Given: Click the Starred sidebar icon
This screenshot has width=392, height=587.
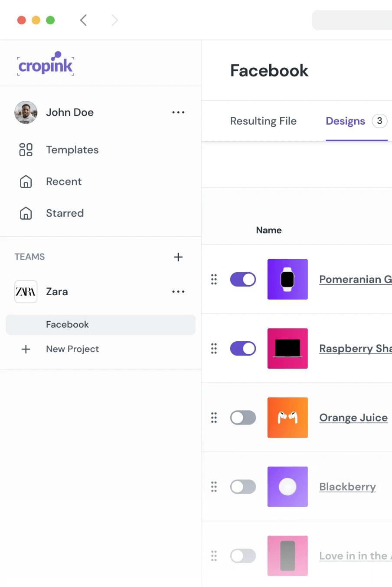Looking at the screenshot, I should coord(26,213).
